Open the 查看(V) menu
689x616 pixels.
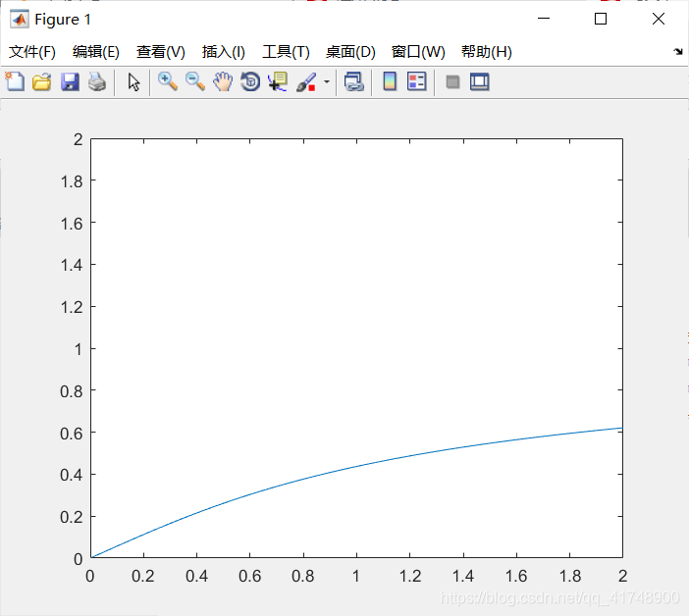click(x=161, y=52)
